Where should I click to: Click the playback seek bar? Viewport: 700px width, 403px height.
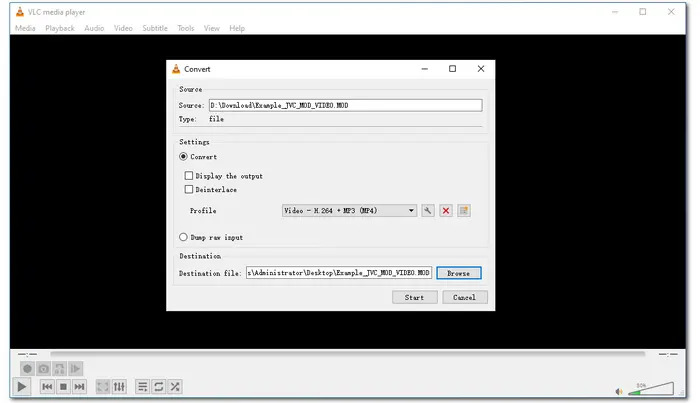[x=348, y=354]
